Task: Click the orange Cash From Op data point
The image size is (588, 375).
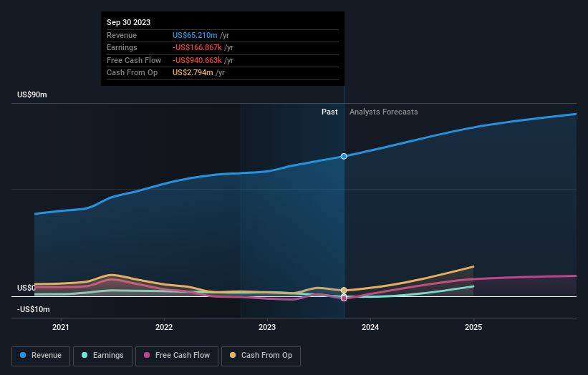Action: [344, 291]
